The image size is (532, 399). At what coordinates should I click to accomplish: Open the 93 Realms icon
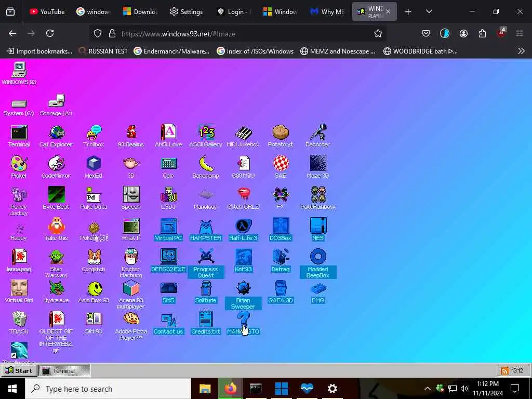(x=131, y=137)
